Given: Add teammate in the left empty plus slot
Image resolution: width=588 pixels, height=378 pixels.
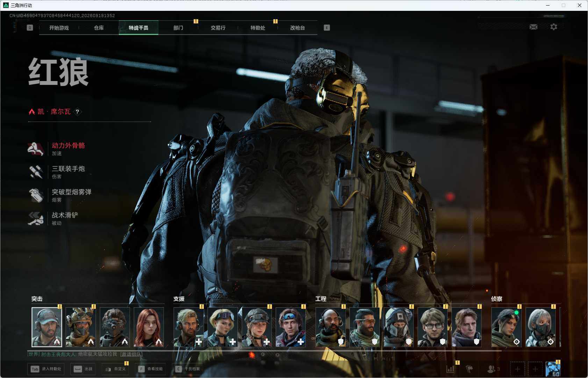Looking at the screenshot, I should tap(517, 369).
